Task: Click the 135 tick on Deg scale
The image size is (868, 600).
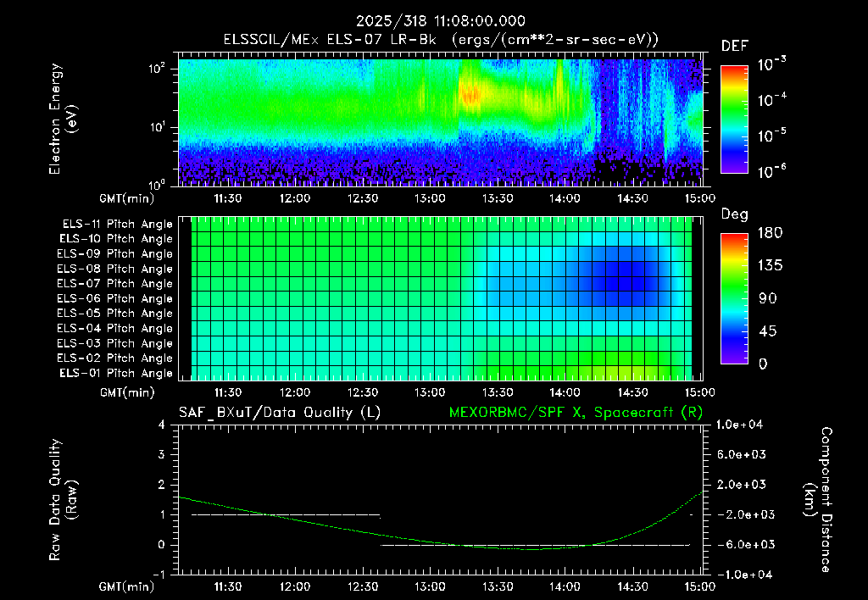Action: (770, 266)
